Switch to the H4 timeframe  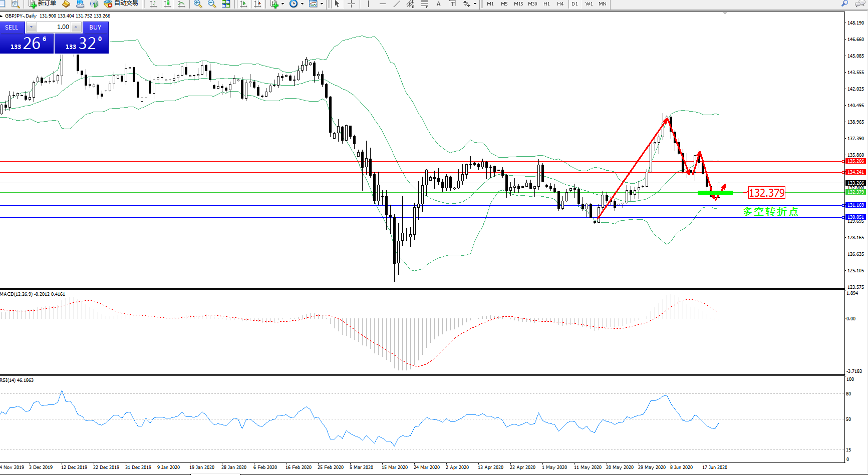(x=560, y=4)
